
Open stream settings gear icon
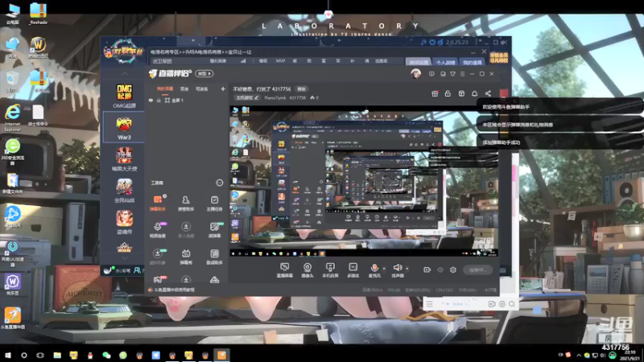453,269
